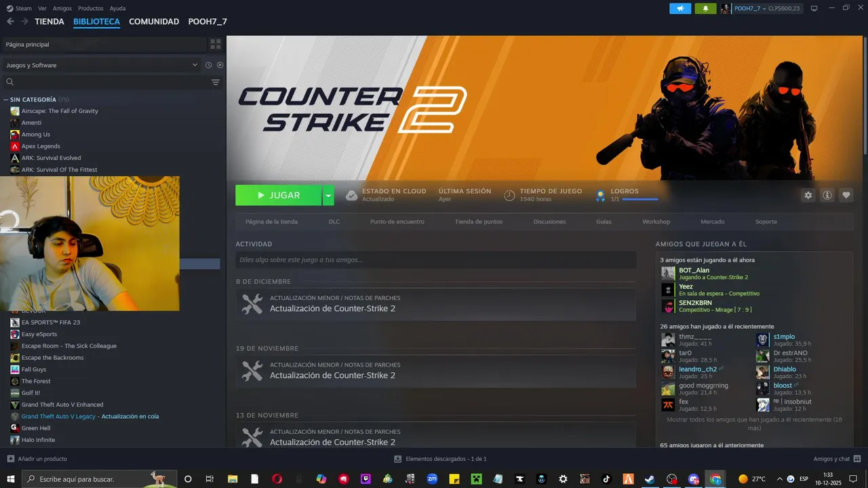Click the Big Picture mode monitor icon
The width and height of the screenshot is (868, 488).
click(x=814, y=8)
